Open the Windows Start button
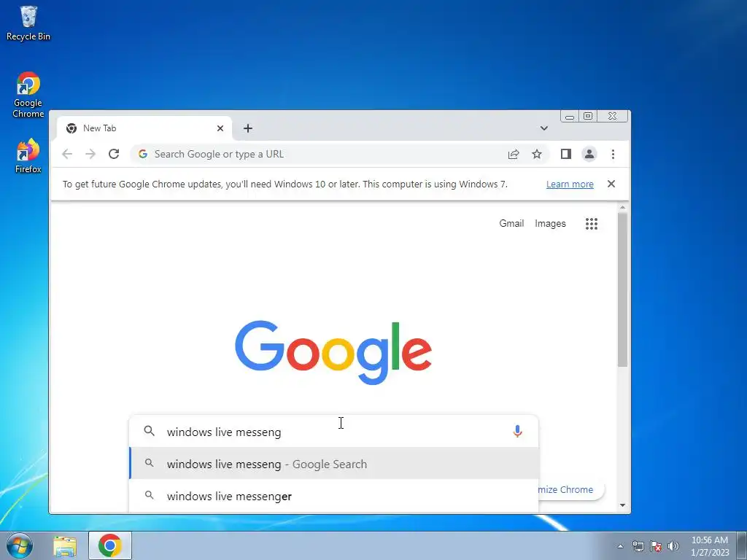This screenshot has width=747, height=560. tap(20, 545)
